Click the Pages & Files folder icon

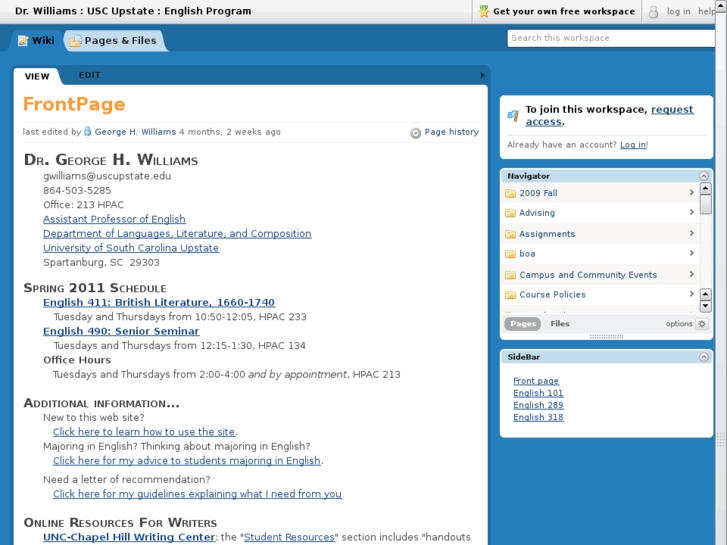75,41
